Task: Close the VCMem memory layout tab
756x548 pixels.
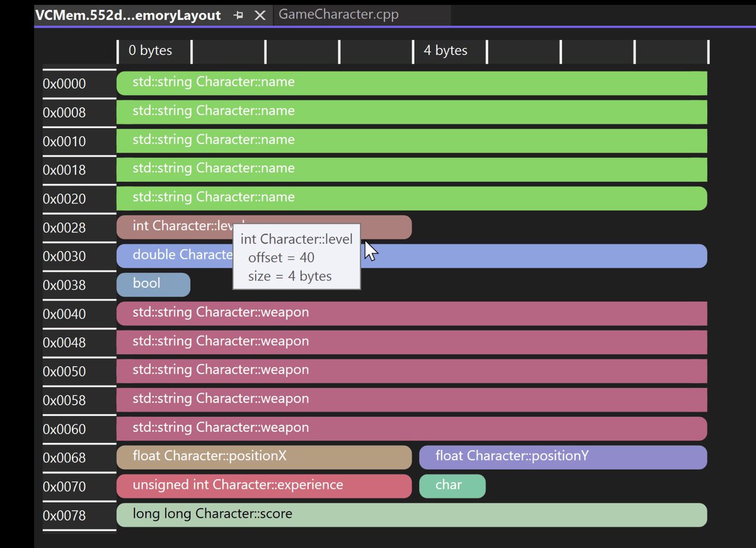Action: 260,16
